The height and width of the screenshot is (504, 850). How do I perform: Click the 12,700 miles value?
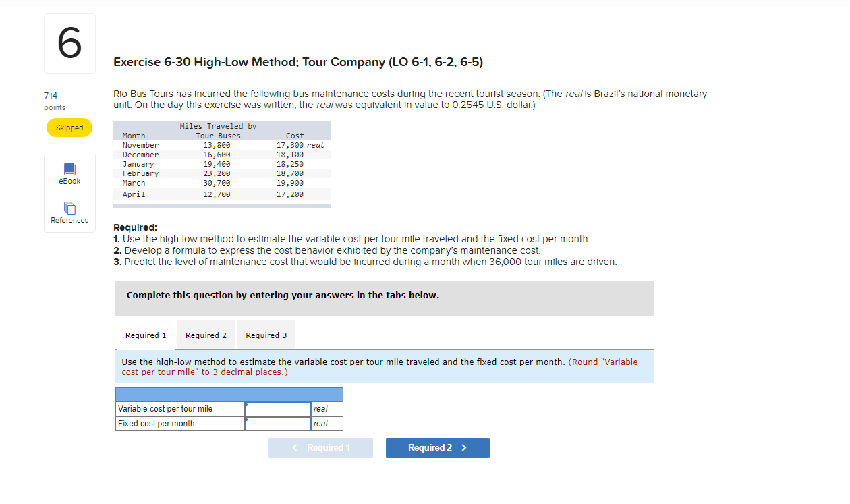click(x=217, y=194)
